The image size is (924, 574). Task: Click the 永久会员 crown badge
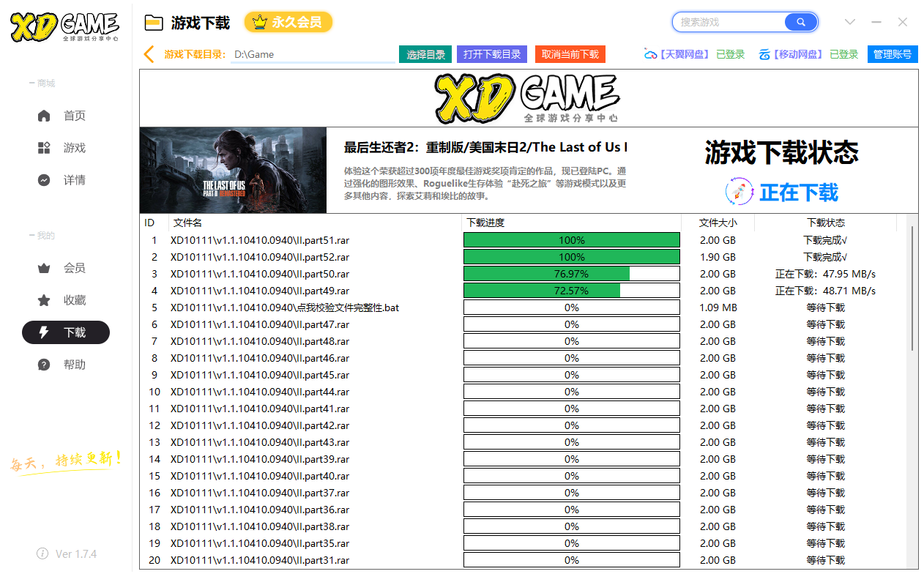click(x=288, y=22)
